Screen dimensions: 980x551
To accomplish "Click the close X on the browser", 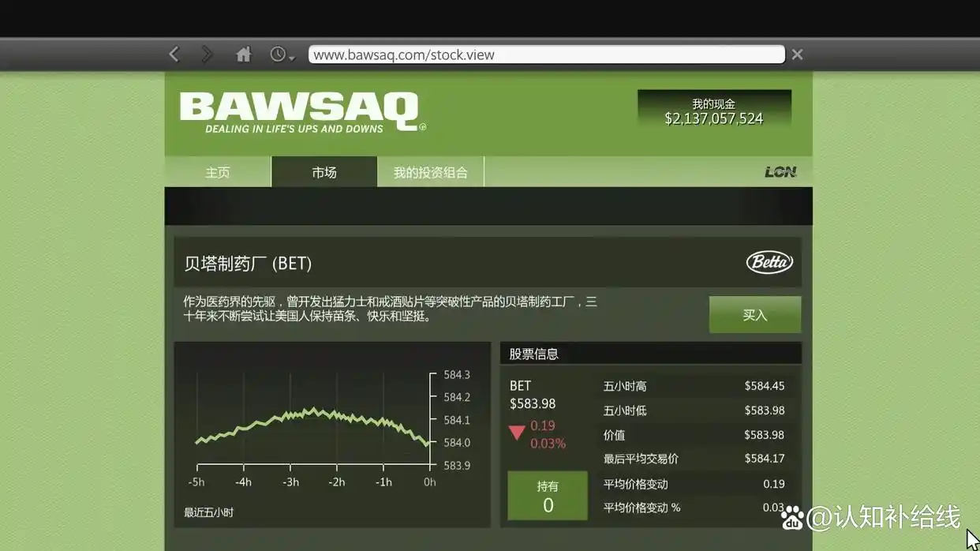I will [x=797, y=54].
